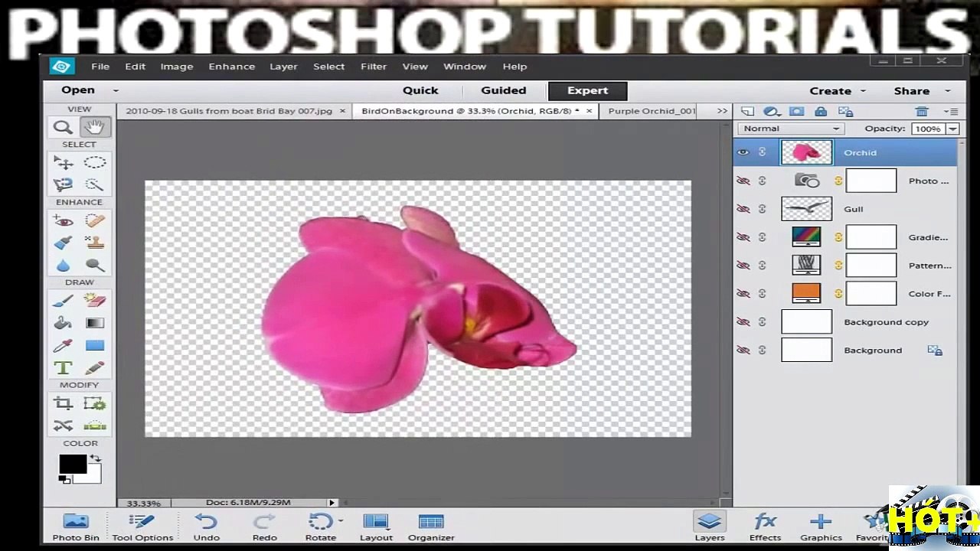Select the Hand tool

point(94,127)
